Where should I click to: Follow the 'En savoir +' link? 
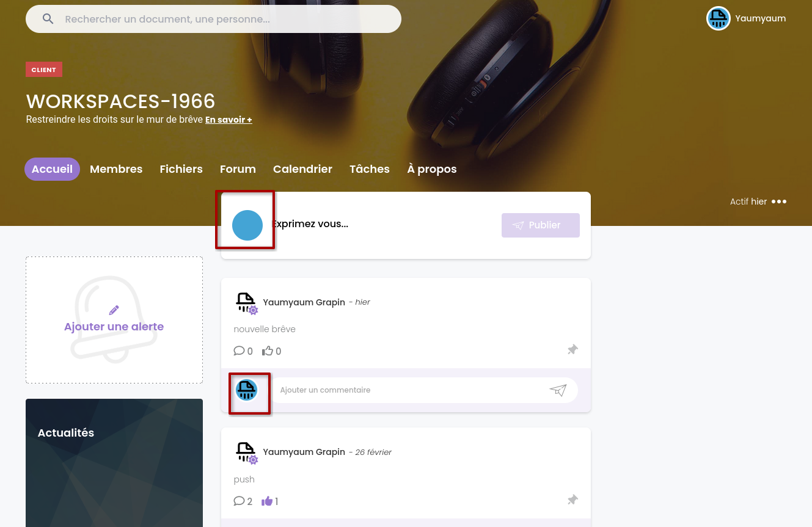coord(229,120)
